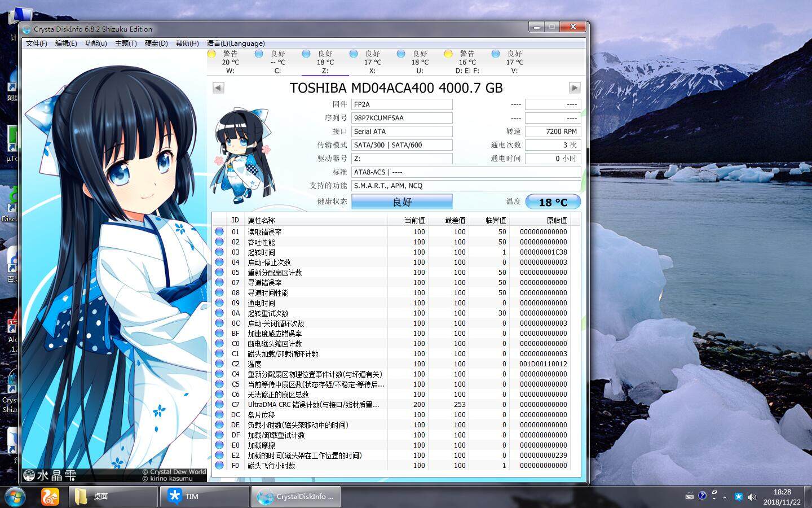
Task: Open the volume control in tray
Action: [752, 497]
